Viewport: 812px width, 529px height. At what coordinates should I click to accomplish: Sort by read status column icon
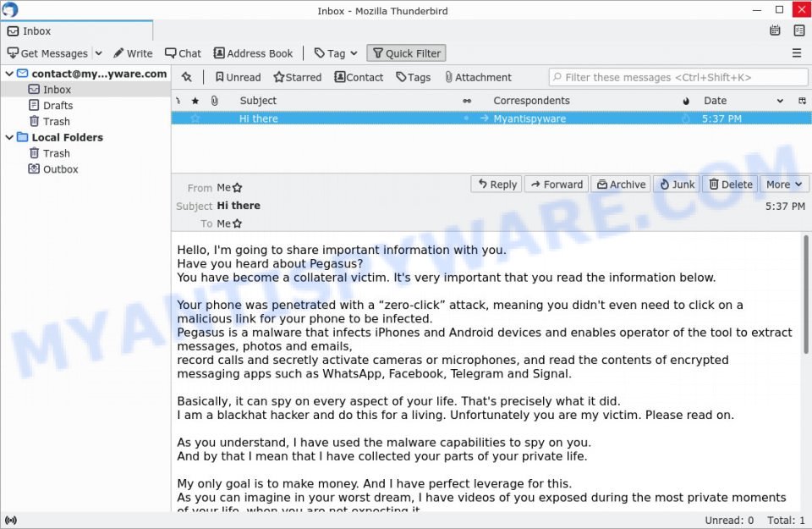pyautogui.click(x=467, y=101)
